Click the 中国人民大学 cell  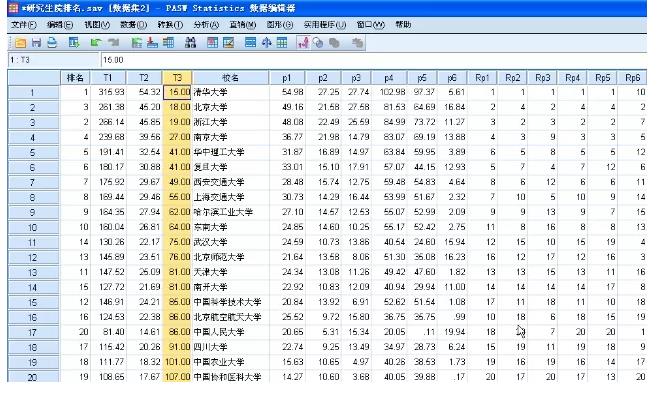pyautogui.click(x=230, y=332)
